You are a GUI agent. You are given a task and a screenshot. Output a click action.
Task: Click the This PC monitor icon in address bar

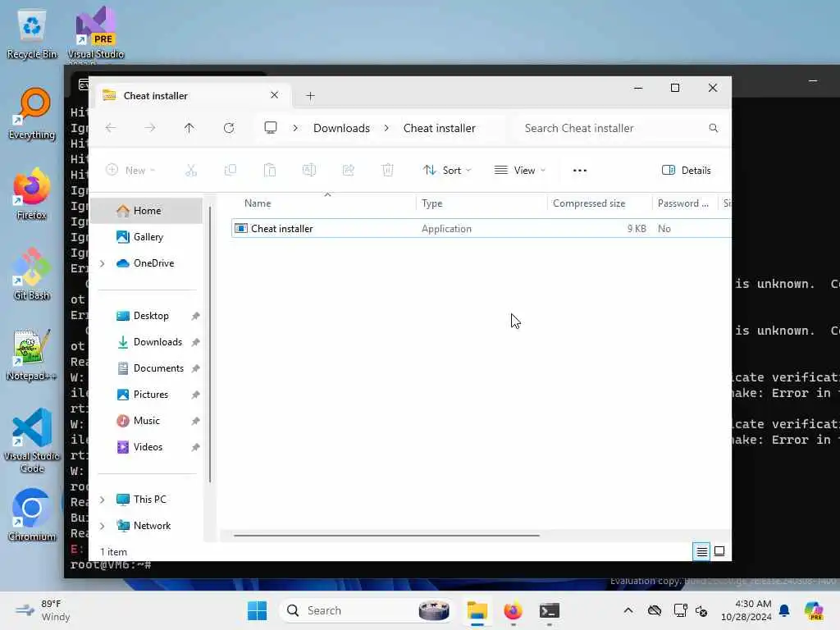coord(271,127)
